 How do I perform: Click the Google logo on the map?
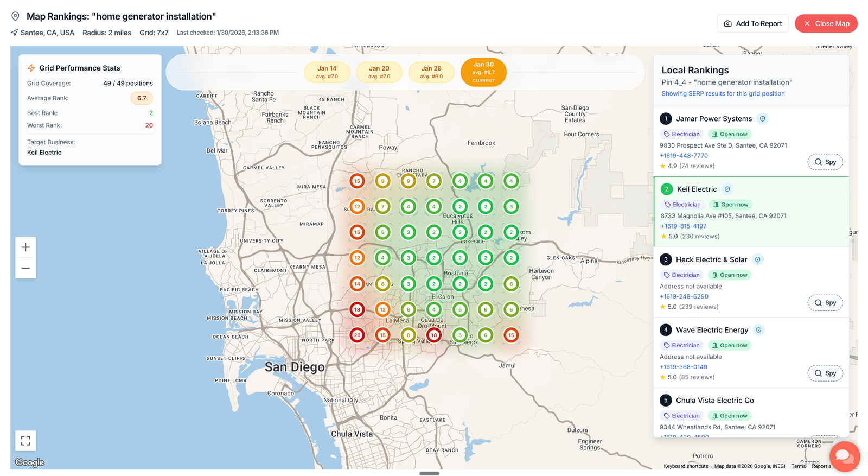tap(30, 462)
